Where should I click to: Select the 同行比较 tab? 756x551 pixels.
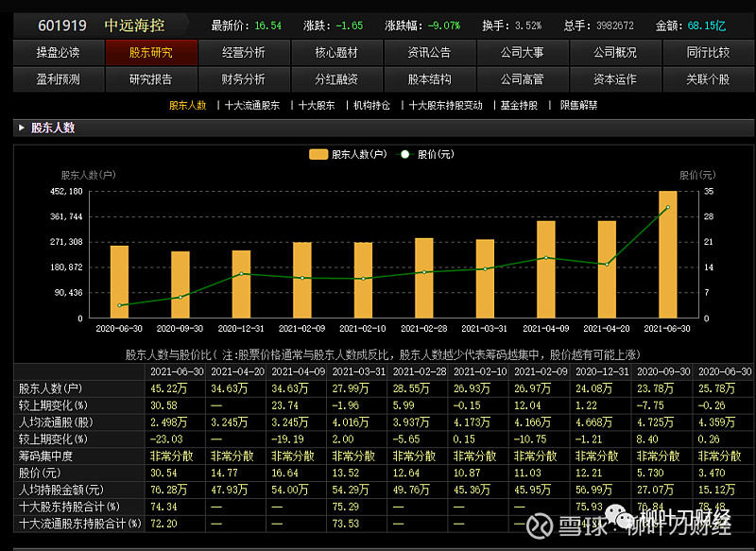(x=708, y=53)
